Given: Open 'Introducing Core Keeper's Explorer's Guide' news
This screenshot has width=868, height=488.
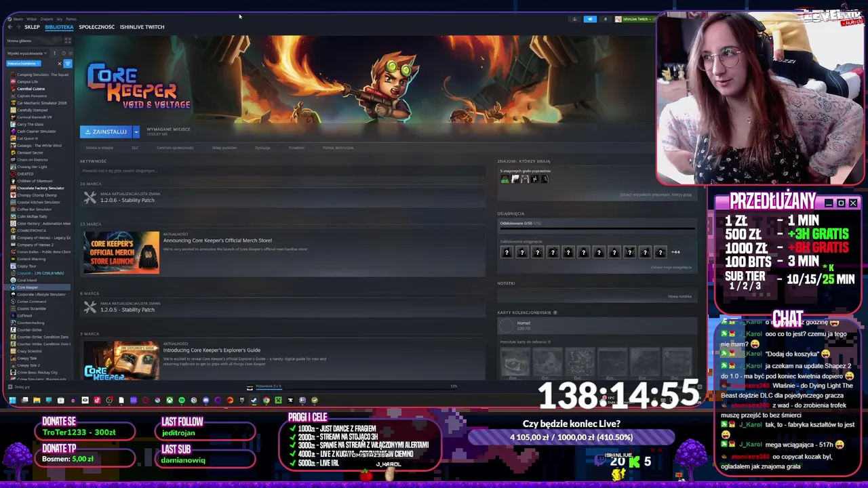Looking at the screenshot, I should click(212, 350).
